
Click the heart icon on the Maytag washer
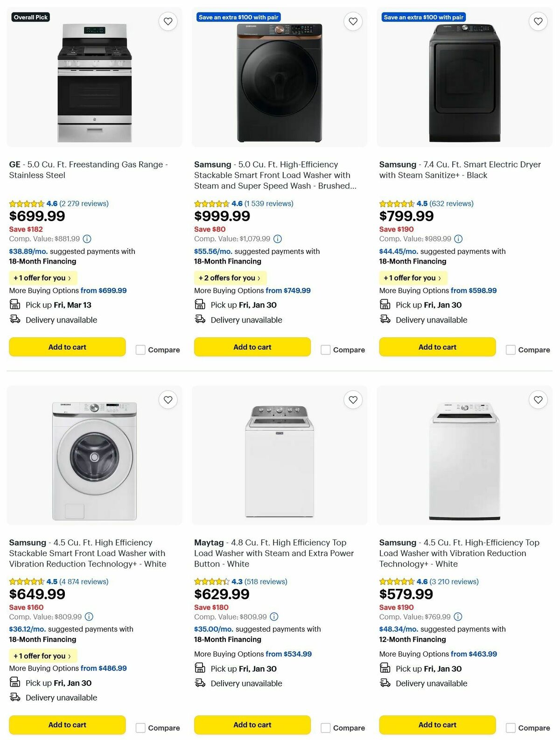[353, 400]
